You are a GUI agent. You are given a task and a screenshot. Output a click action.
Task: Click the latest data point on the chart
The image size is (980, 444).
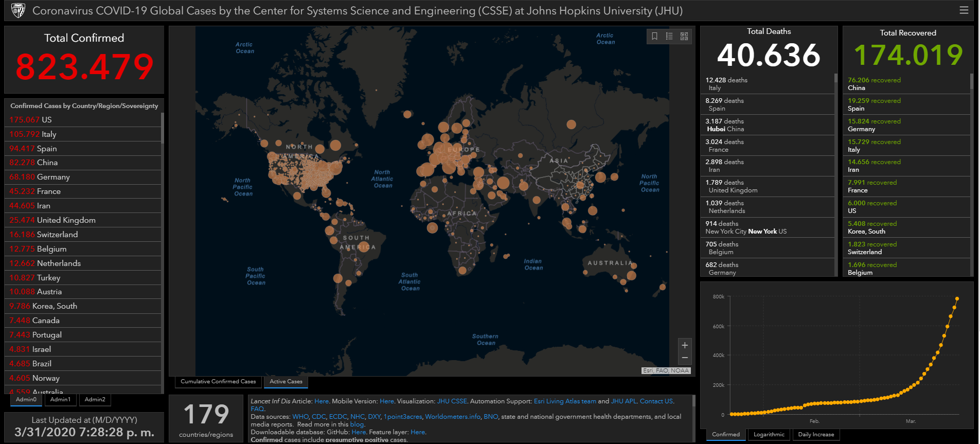click(x=957, y=298)
